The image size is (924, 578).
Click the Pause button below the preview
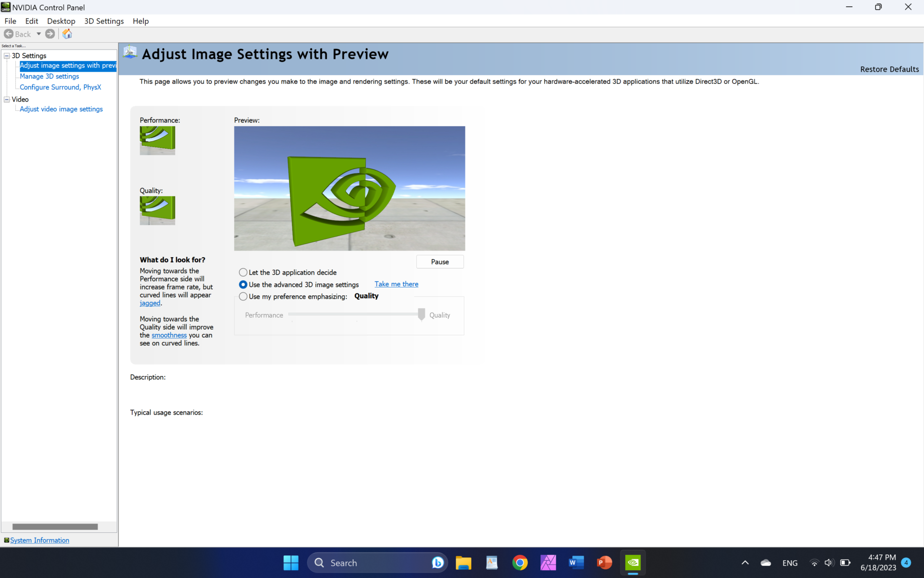point(439,262)
